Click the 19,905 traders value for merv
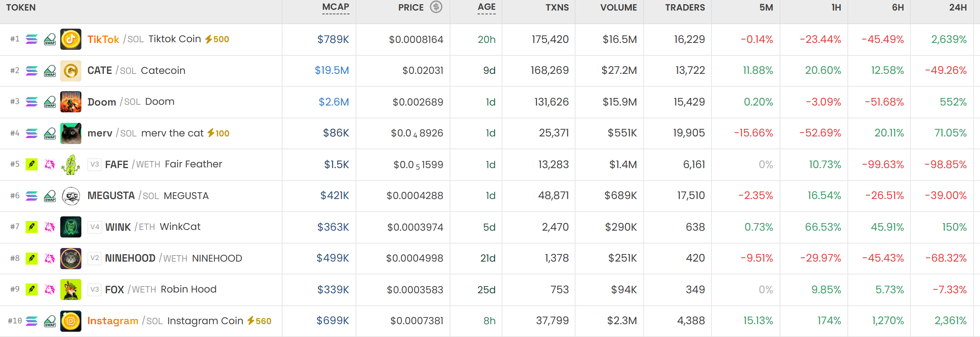Screen dimensions: 980x337 [689, 133]
